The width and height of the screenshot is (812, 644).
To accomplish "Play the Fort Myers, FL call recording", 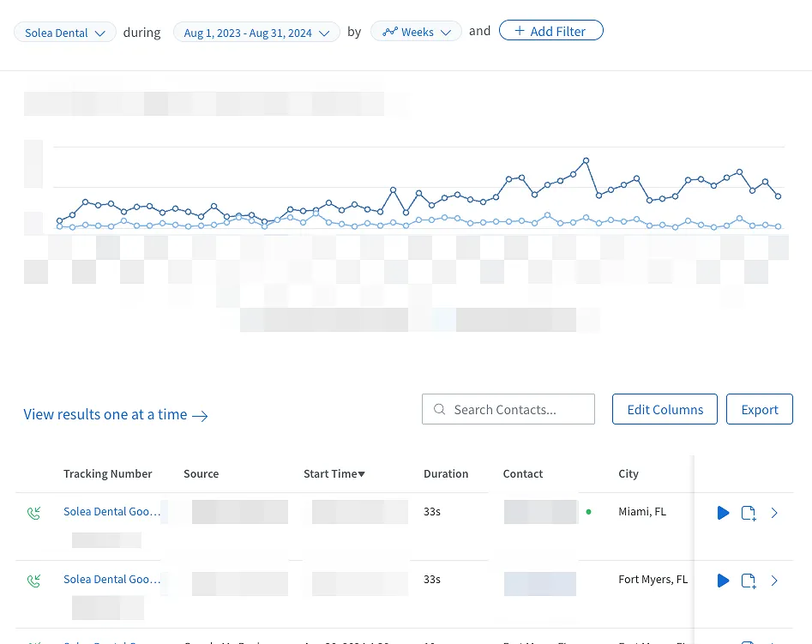I will click(723, 581).
